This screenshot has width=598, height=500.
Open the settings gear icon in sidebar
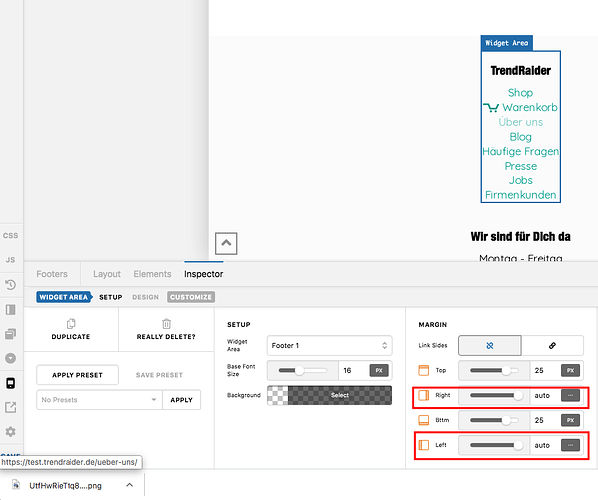(x=10, y=432)
